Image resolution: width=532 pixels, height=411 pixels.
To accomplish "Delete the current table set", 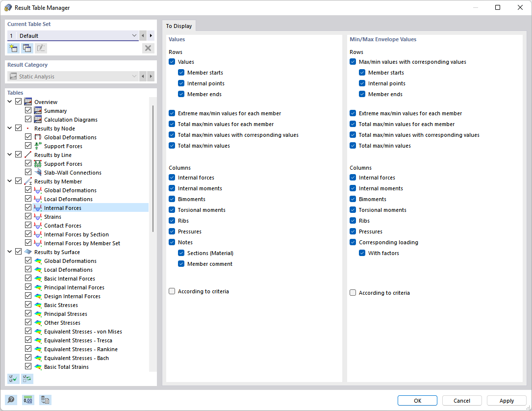I will [148, 48].
